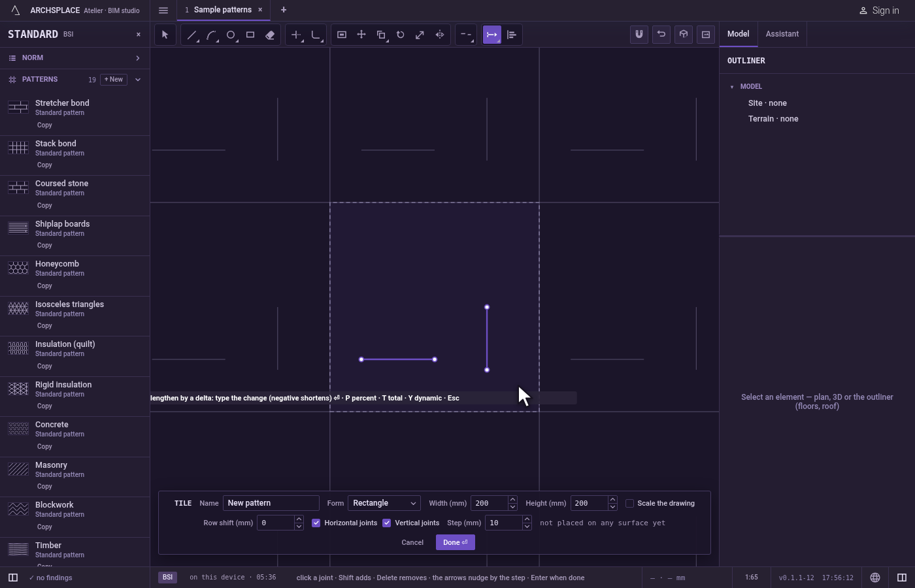Click the mirror tool icon
Viewport: 915px width, 588px height.
point(440,35)
